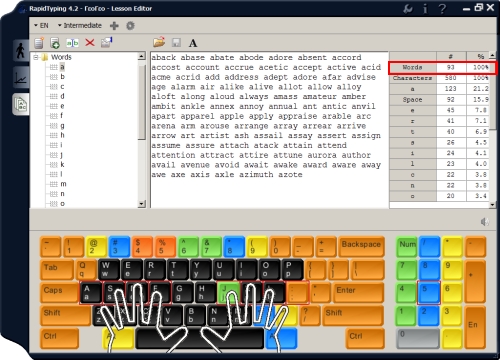Click the spacebar on virtual keyboard
500x360 pixels.
coord(199,338)
